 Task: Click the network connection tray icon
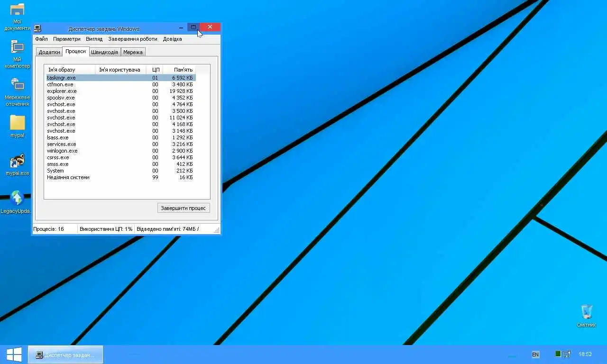[x=567, y=354]
